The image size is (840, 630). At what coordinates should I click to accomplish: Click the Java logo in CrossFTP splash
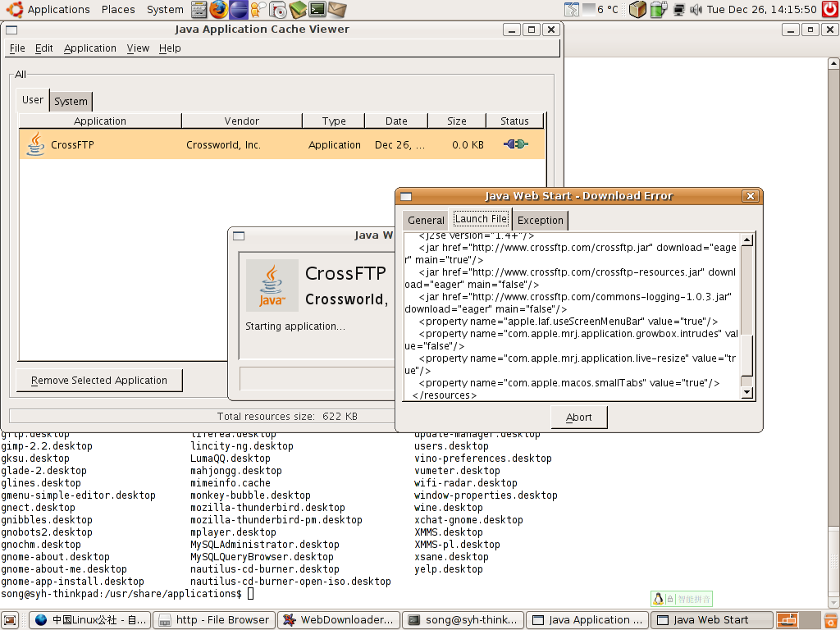pos(272,285)
